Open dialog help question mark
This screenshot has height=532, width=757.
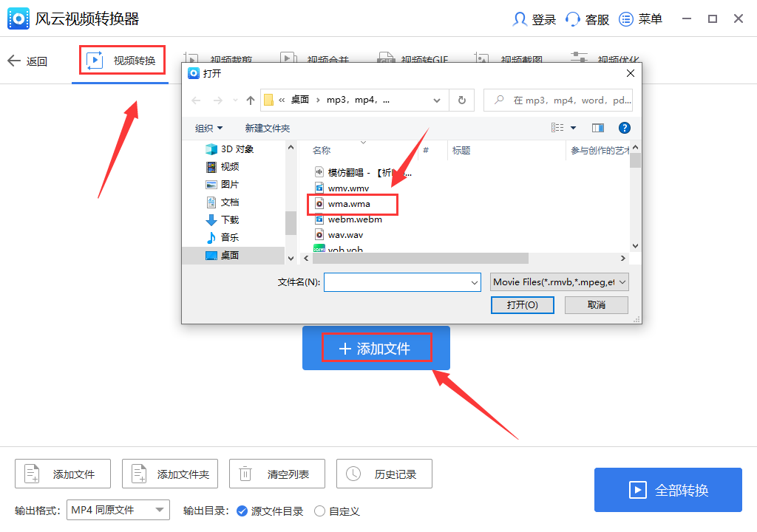click(x=624, y=127)
